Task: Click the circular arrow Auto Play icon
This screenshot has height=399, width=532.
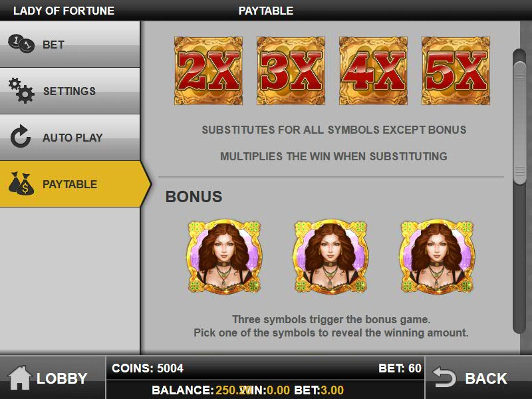Action: click(21, 136)
